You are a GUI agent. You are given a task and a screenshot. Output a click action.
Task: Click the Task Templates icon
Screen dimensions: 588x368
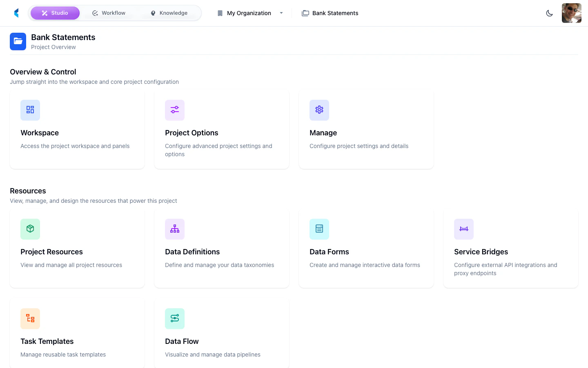30,319
